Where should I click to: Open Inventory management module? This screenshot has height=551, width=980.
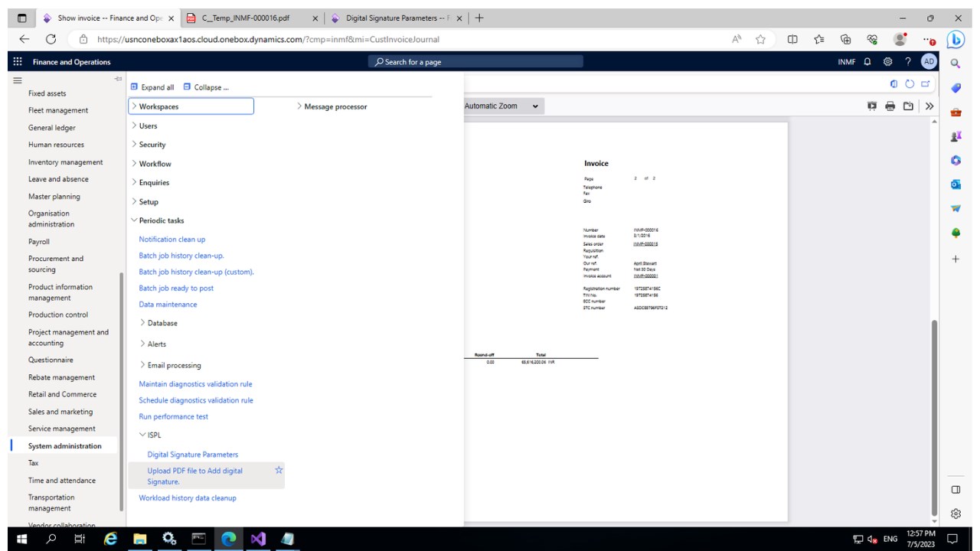(x=66, y=162)
